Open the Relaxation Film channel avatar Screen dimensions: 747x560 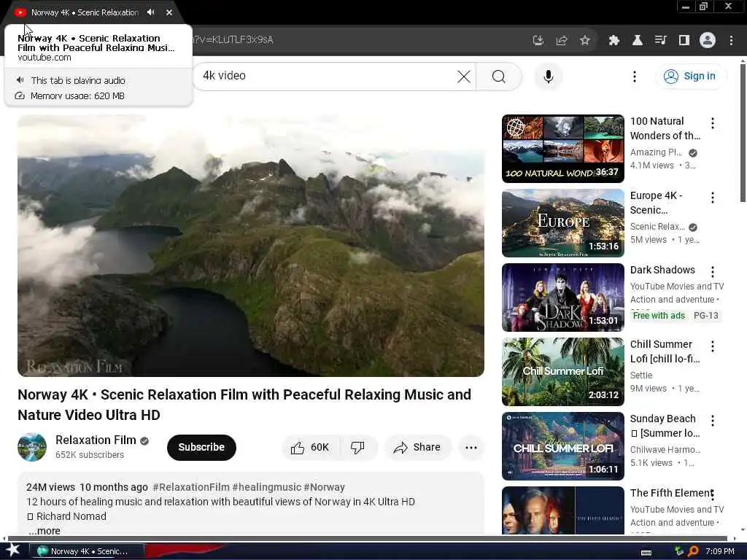coord(32,447)
